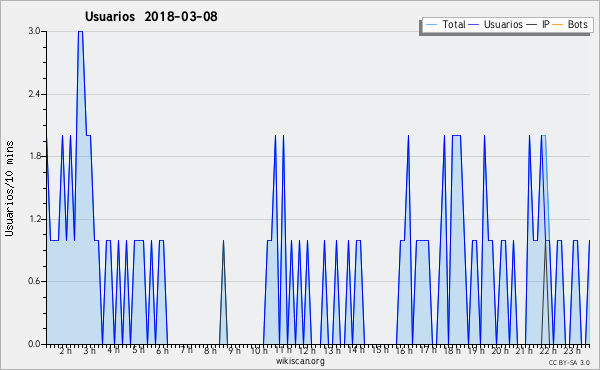The image size is (600, 370).
Task: Click the 2 h time axis label
Action: (x=65, y=351)
